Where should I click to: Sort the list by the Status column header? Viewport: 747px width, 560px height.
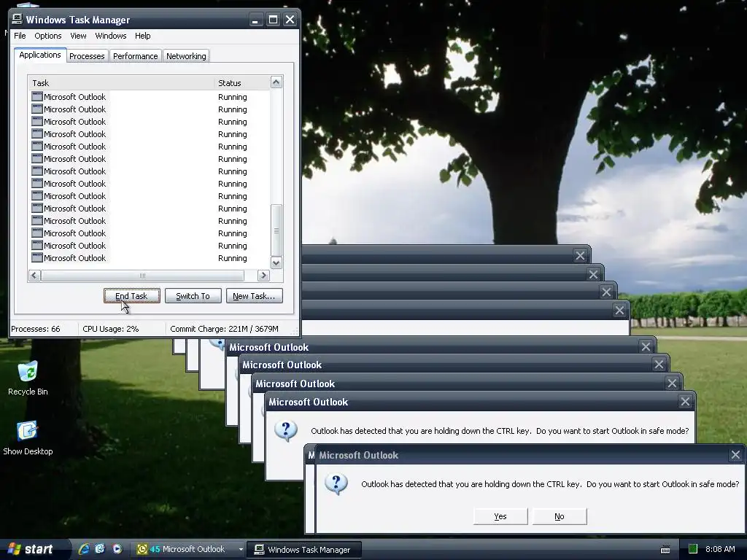coord(242,83)
